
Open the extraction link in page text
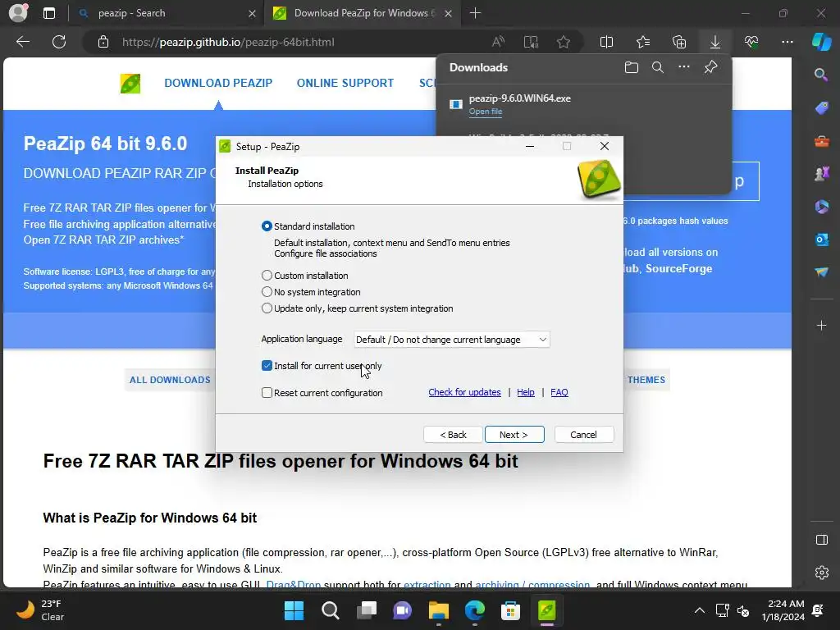point(427,584)
